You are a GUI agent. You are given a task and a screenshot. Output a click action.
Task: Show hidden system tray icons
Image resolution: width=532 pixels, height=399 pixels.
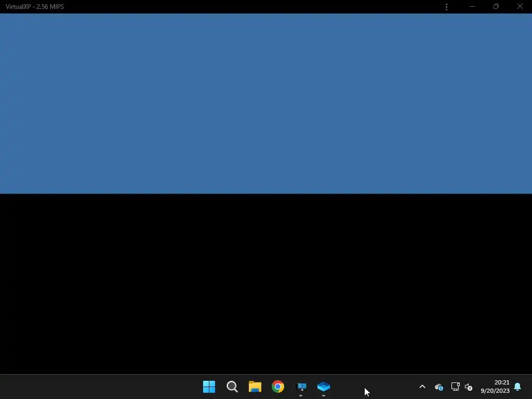(x=422, y=387)
